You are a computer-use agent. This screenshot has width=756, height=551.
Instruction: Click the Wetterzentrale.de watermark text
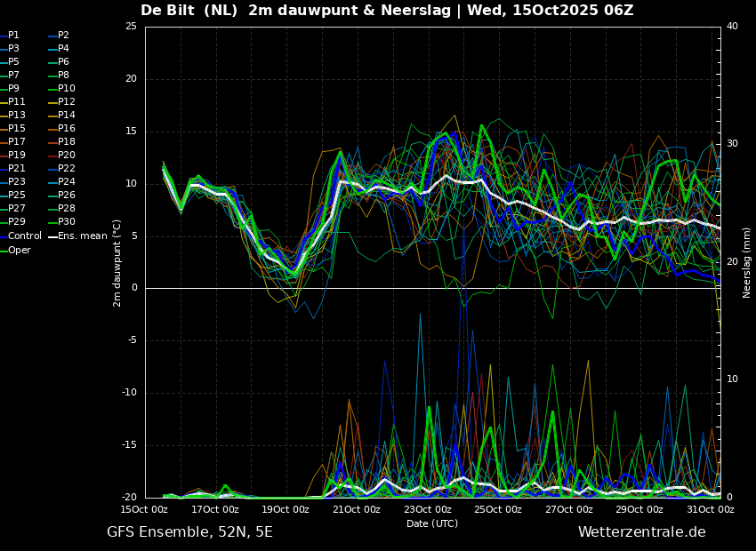click(x=642, y=532)
